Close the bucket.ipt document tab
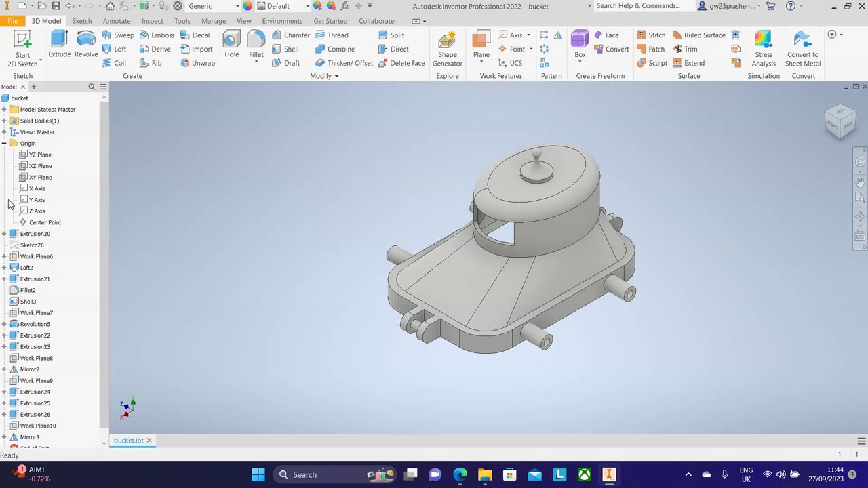 [x=149, y=441]
